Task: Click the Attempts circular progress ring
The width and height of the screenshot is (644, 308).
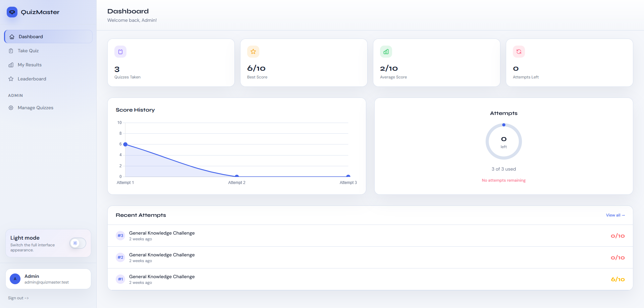Action: (x=503, y=141)
